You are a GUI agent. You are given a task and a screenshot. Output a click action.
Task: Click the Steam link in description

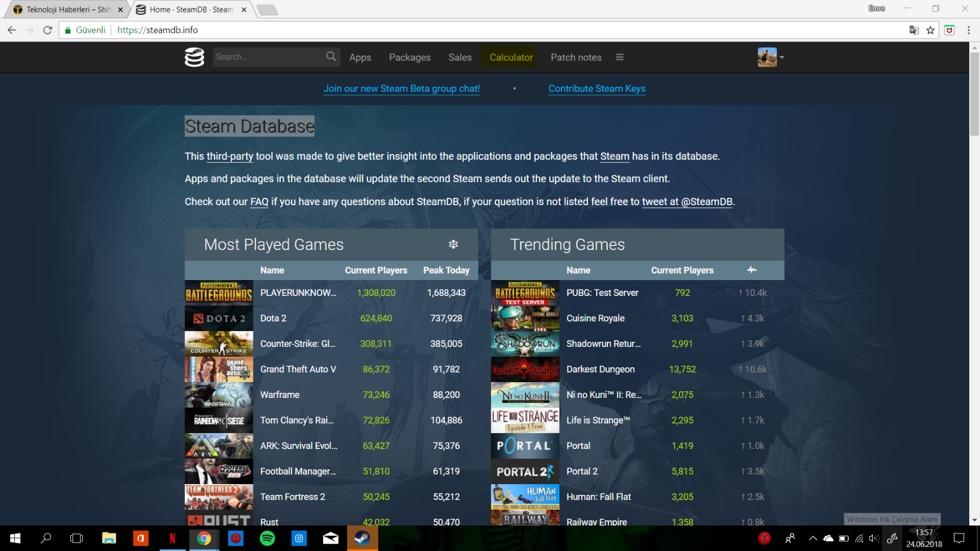point(615,156)
